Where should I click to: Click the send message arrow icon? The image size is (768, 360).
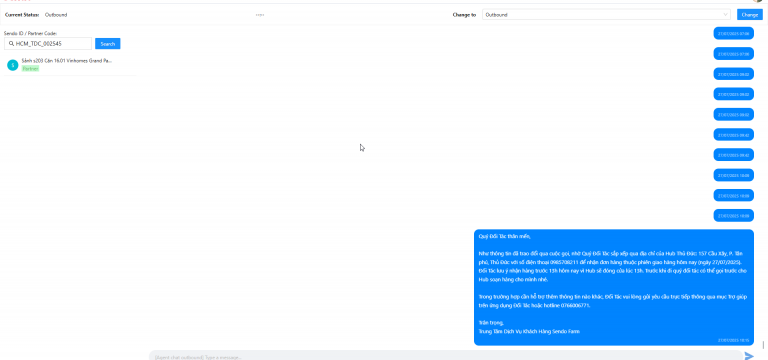click(749, 356)
